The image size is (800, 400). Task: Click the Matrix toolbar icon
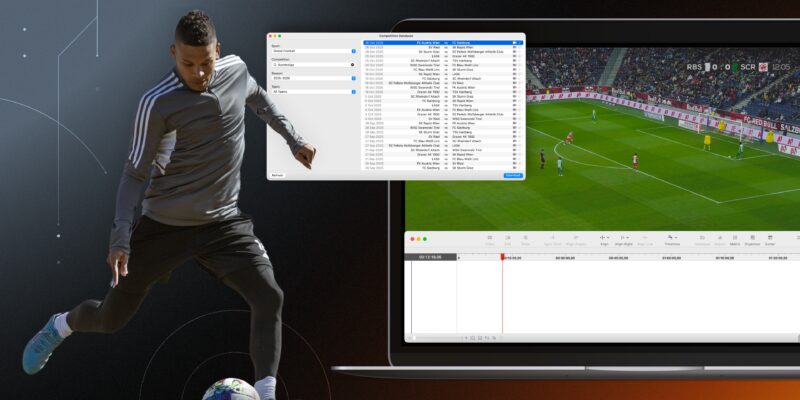735,239
